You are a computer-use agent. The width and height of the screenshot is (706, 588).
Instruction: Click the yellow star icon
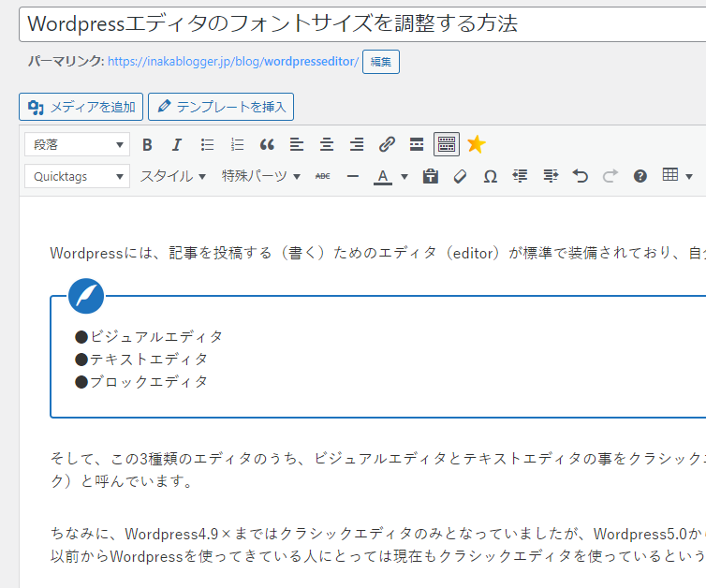[x=477, y=144]
